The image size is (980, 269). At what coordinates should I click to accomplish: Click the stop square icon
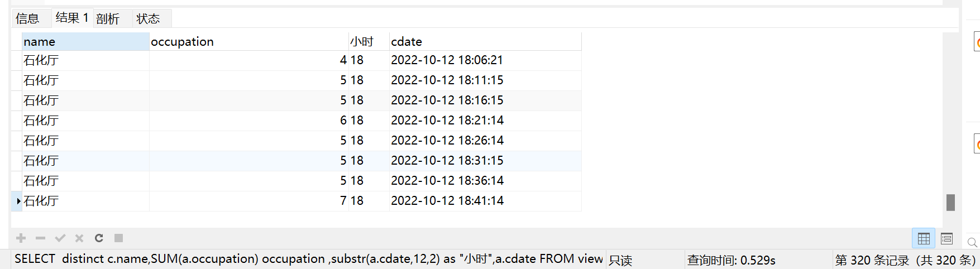(x=118, y=238)
